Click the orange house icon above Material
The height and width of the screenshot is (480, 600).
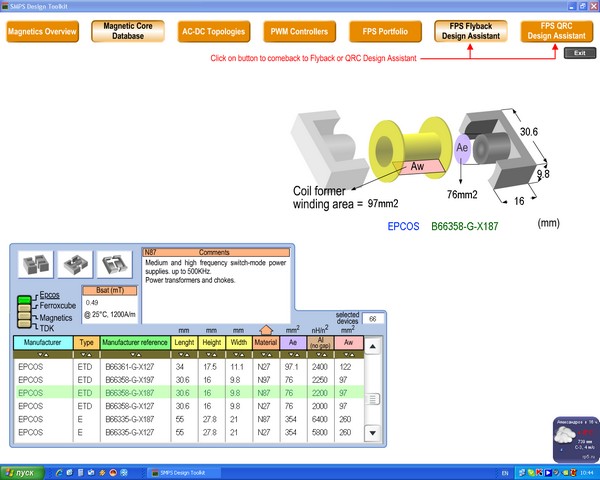265,328
